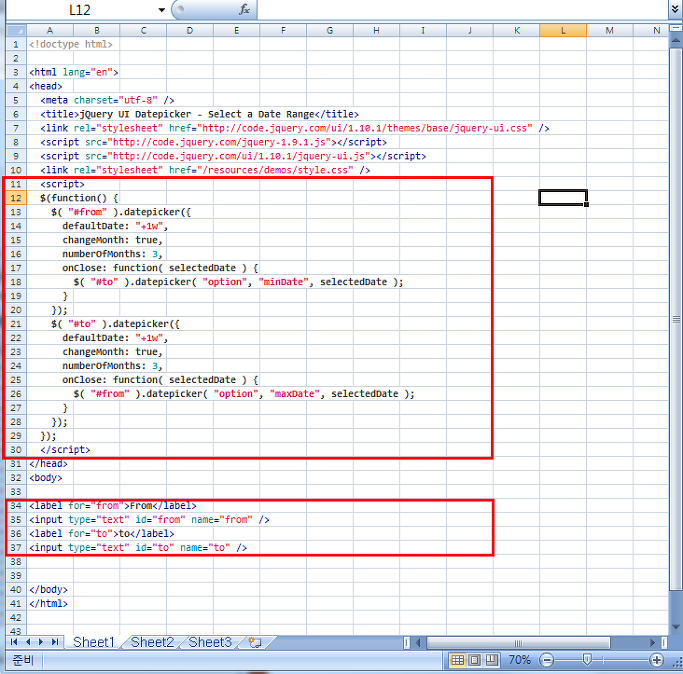Switch to the Sheet2 tab
683x674 pixels.
152,642
